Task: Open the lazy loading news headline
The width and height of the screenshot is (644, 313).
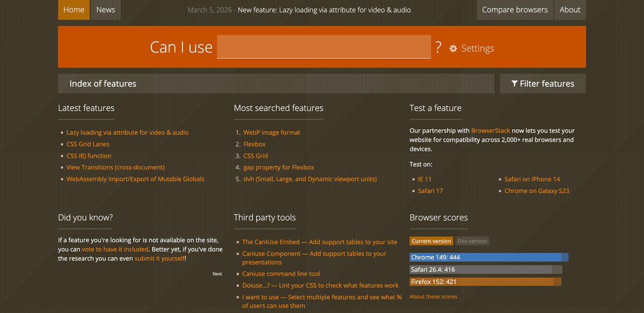Action: [x=324, y=10]
